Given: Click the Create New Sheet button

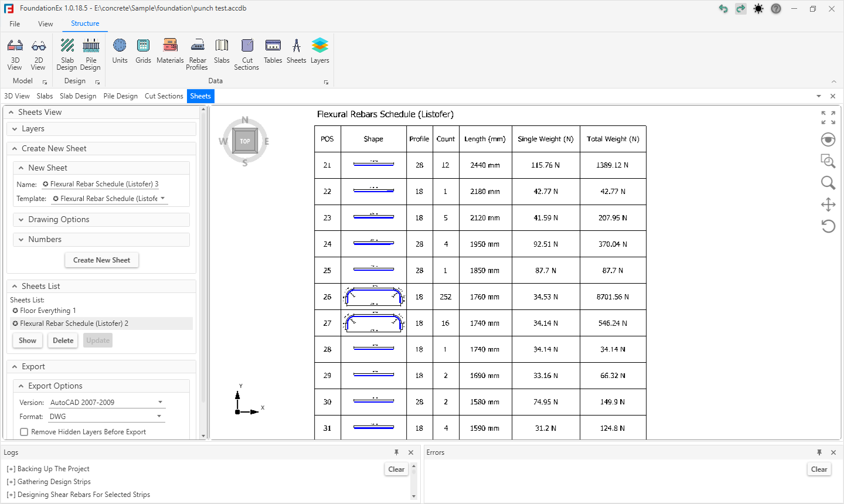Looking at the screenshot, I should (x=101, y=260).
